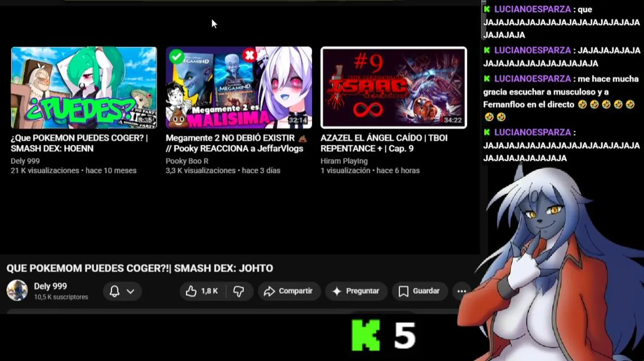Screen dimensions: 644x361
Task: Click the 'QUE POKEMOM PUEDES COGER?! JOHTO' title
Action: coord(140,268)
